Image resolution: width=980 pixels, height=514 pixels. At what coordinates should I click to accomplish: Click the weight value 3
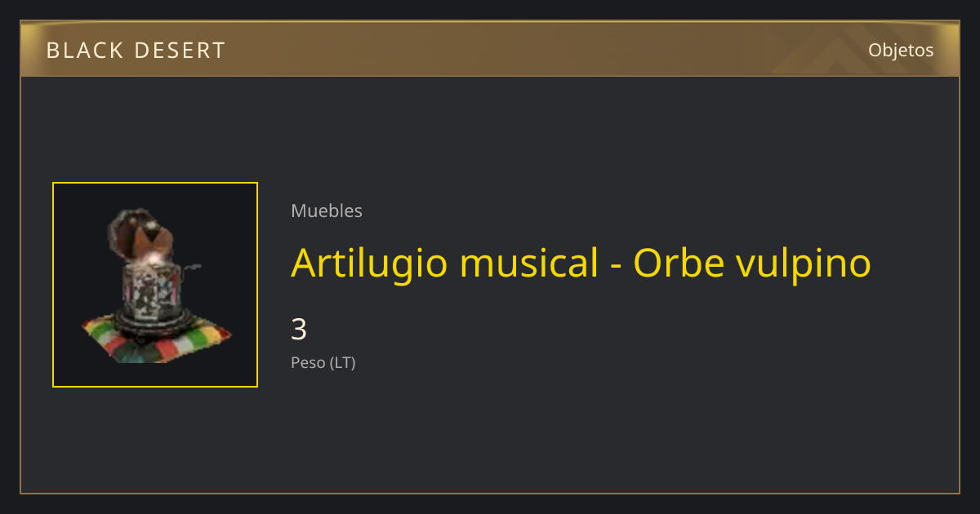pyautogui.click(x=299, y=330)
